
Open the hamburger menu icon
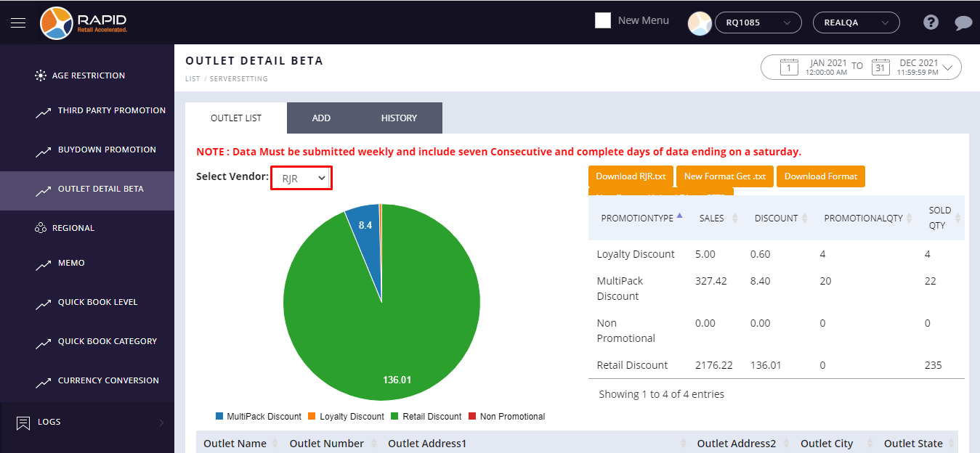pyautogui.click(x=18, y=23)
